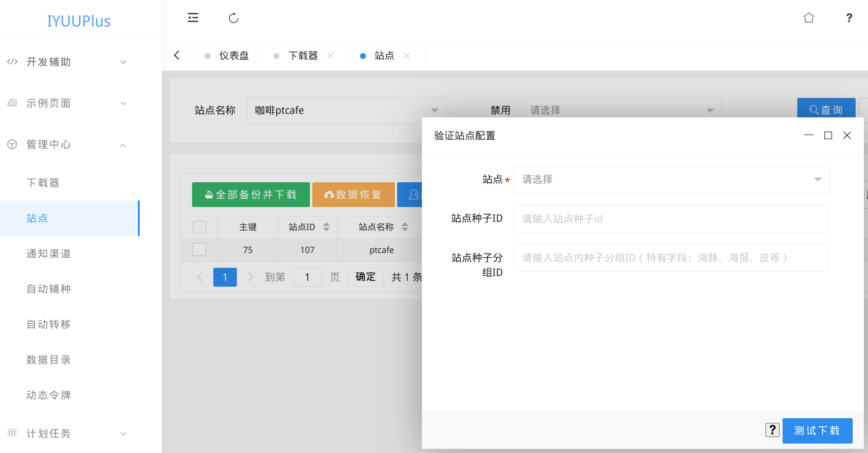Open 站点 in the sidebar
Viewport: 868px width, 453px height.
coord(70,218)
